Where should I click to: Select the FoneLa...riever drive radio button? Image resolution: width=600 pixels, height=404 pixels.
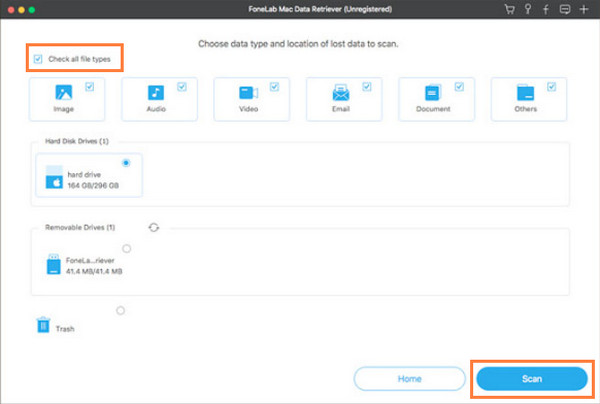click(127, 249)
